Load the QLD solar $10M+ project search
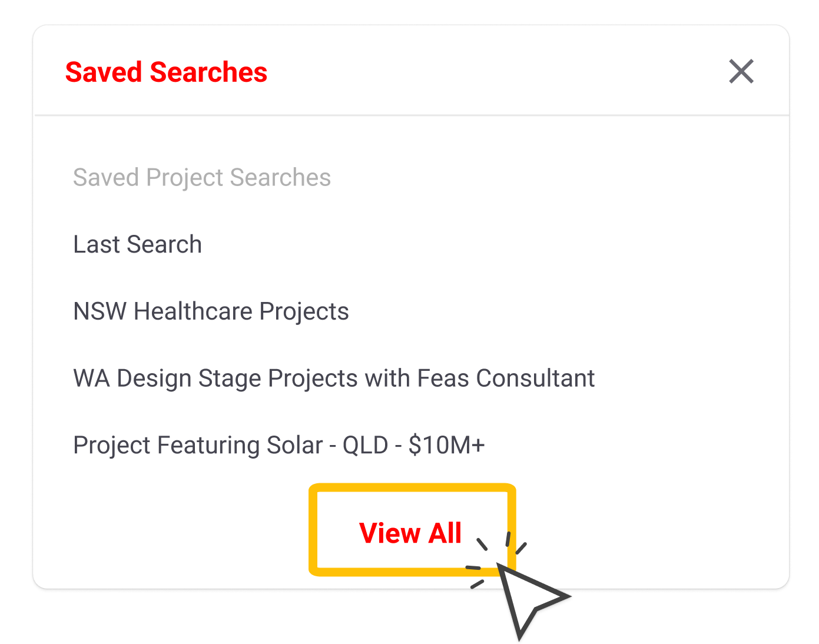Image resolution: width=819 pixels, height=644 pixels. point(278,445)
